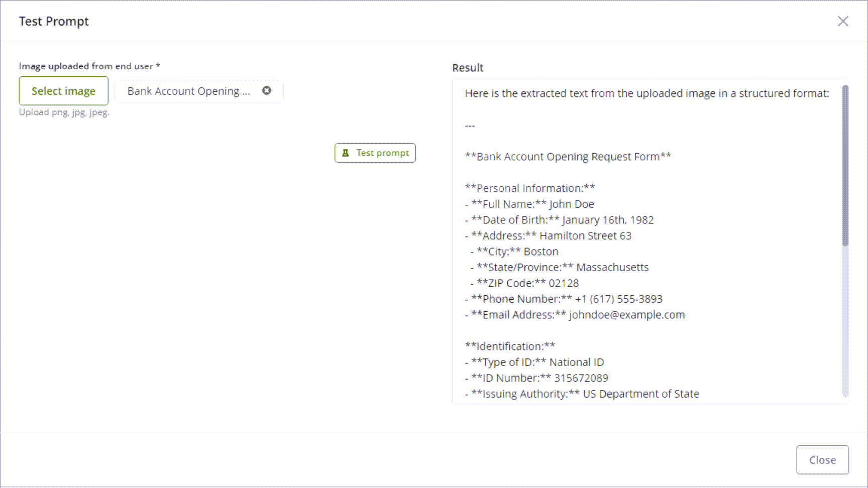Click the 'Date of Birth: January 16th, 1982' line
This screenshot has width=868, height=488.
point(559,220)
